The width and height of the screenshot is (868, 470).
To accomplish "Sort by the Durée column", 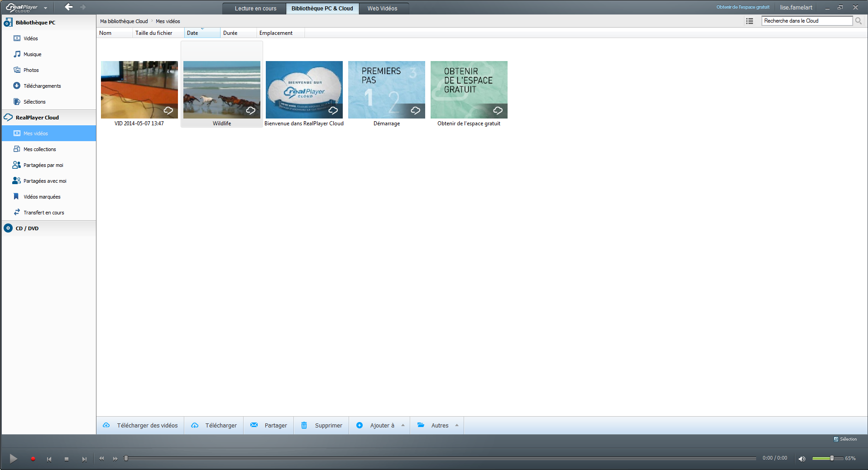I will tap(238, 33).
